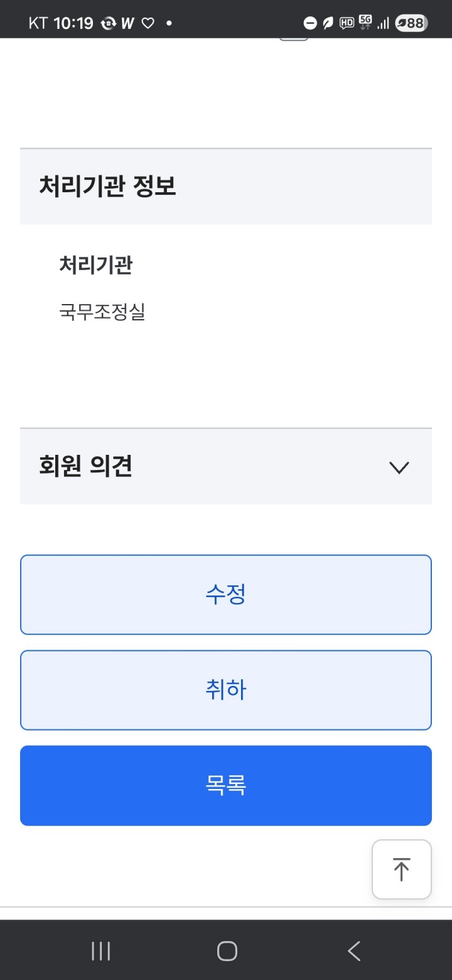The width and height of the screenshot is (452, 980).
Task: Go to the list with 목록
Action: (x=226, y=785)
